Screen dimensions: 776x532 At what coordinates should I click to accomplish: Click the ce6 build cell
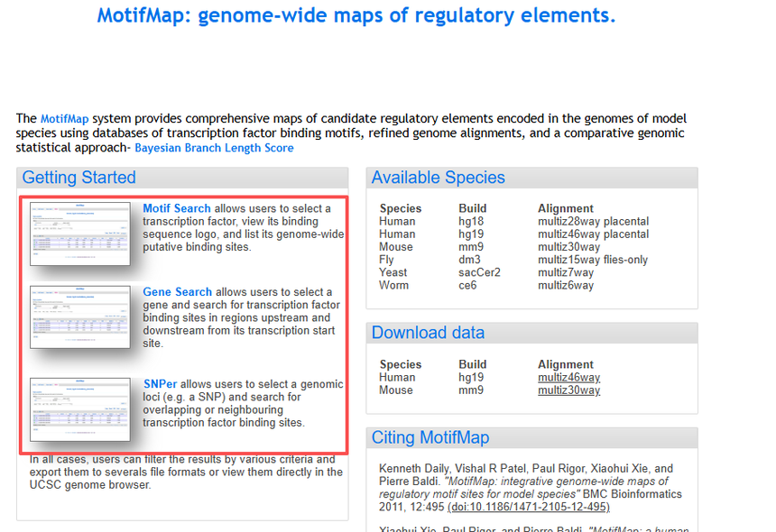(467, 286)
